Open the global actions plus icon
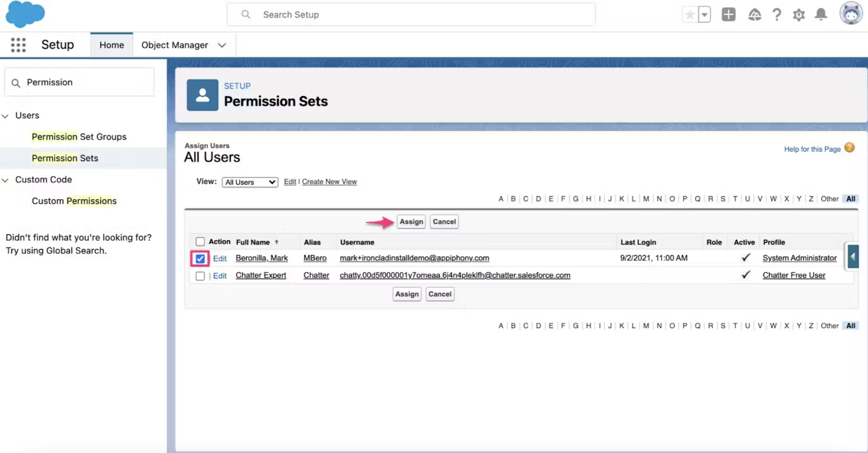 pos(728,14)
